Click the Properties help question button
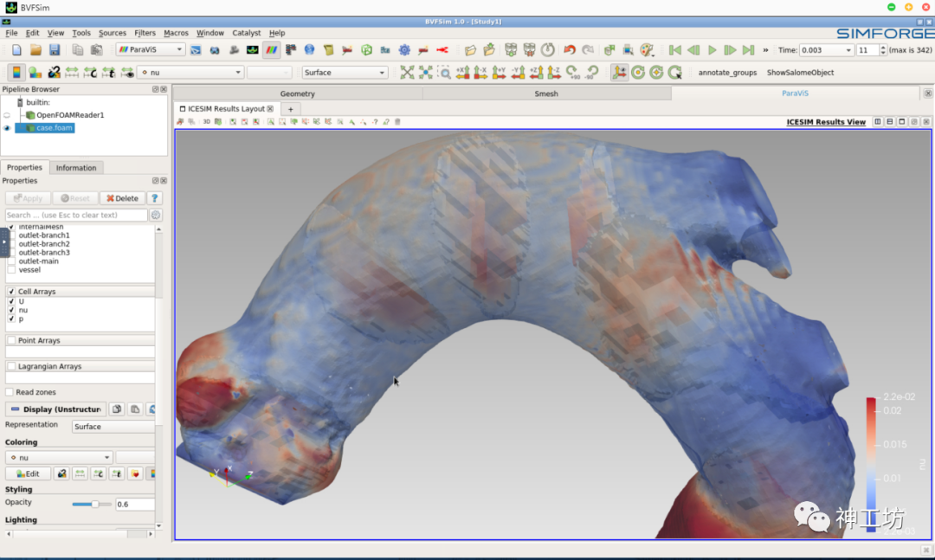 [x=154, y=198]
